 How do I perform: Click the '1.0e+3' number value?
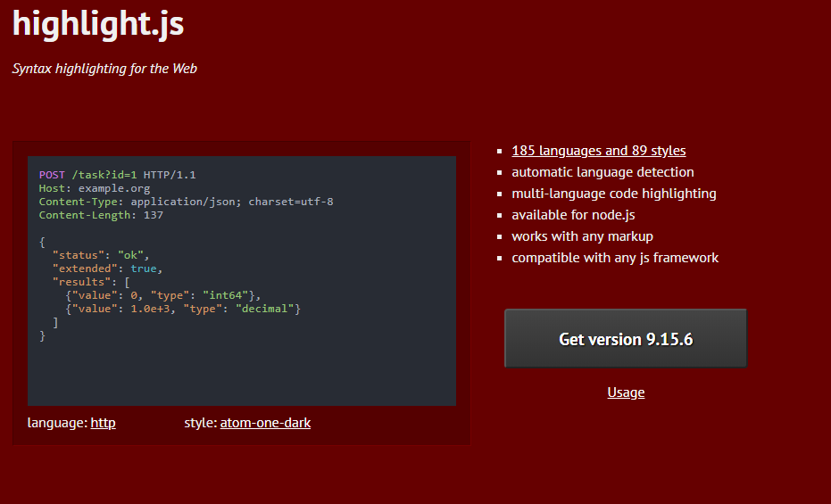tap(150, 309)
